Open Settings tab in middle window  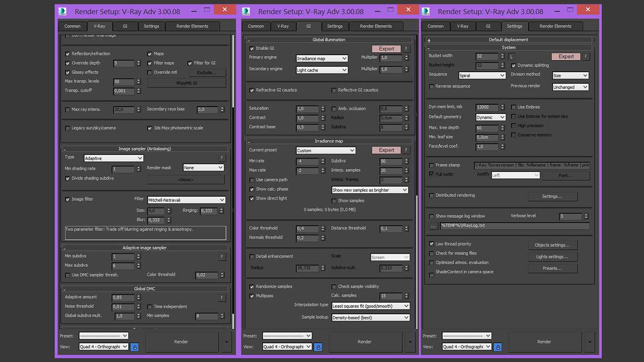335,26
